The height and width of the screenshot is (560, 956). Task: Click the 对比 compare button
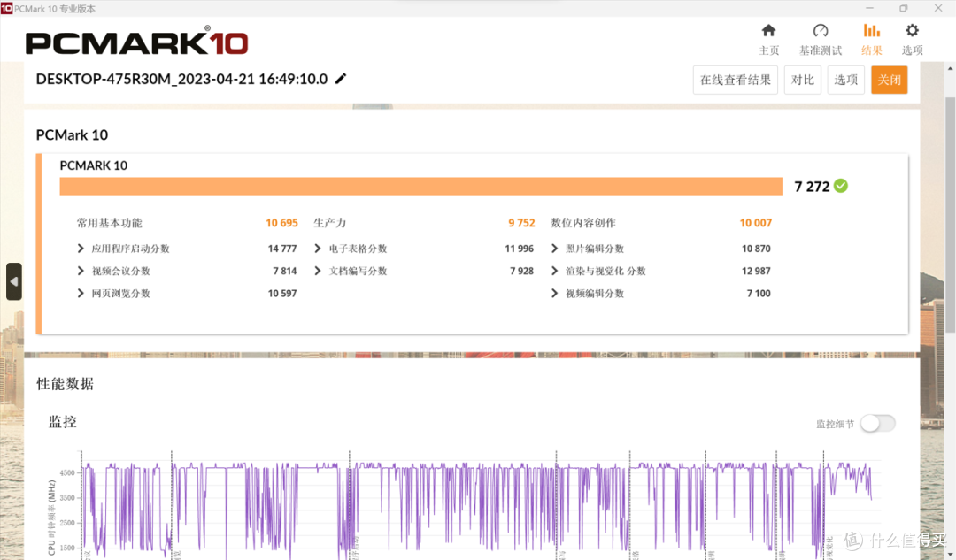point(802,80)
